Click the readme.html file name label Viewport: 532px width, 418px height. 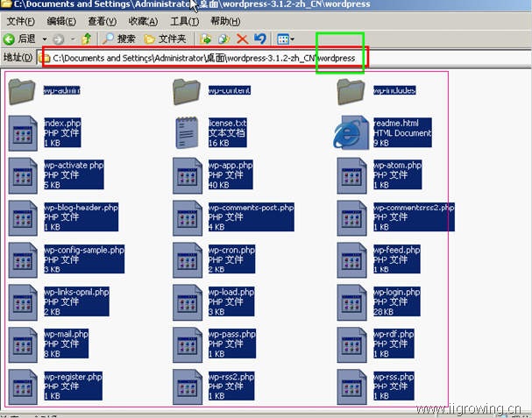[x=396, y=123]
